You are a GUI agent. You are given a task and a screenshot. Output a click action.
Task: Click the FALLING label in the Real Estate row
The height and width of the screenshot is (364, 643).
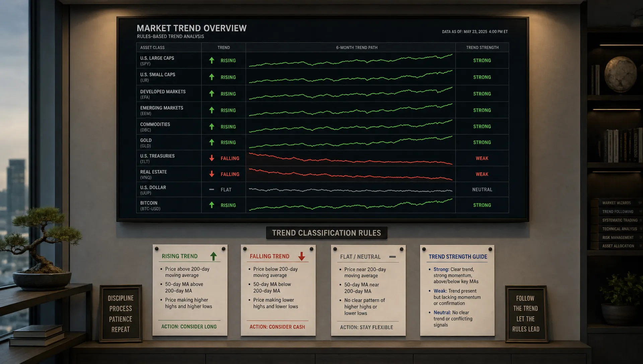(x=230, y=174)
